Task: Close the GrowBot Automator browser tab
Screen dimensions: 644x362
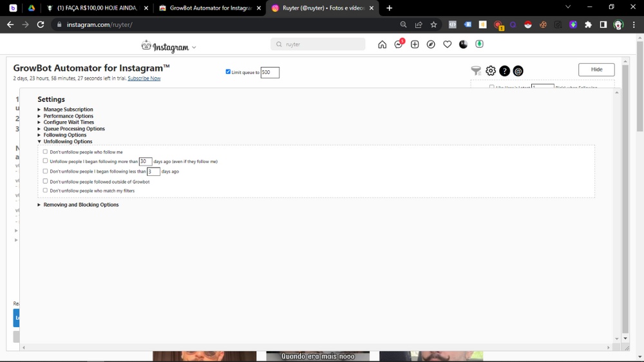Action: click(x=259, y=8)
